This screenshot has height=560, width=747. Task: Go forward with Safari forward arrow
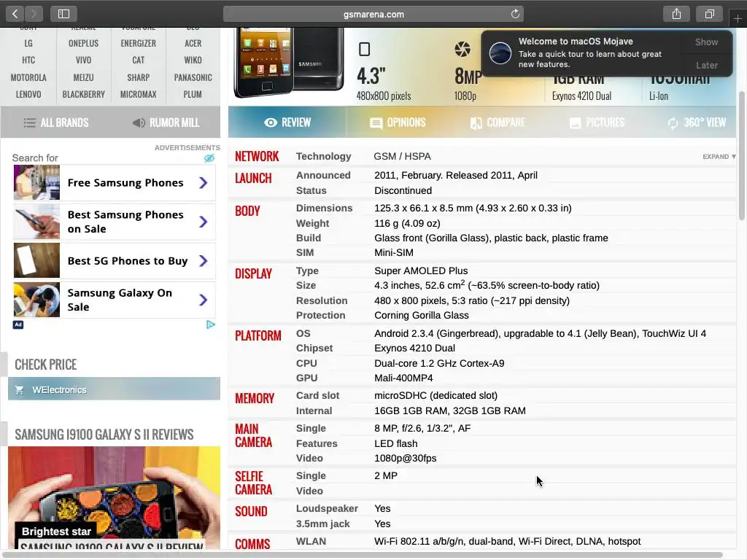point(34,14)
